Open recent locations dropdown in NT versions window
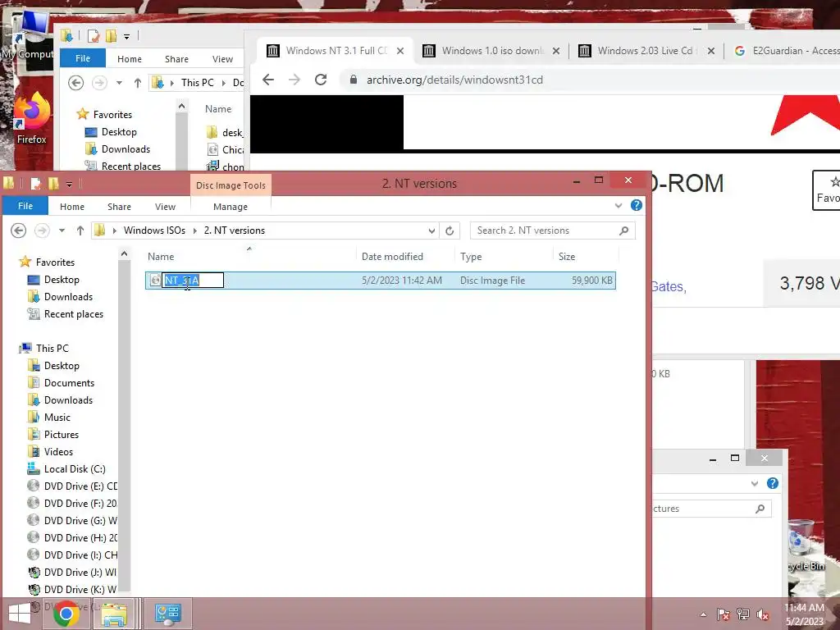This screenshot has width=840, height=630. [62, 231]
